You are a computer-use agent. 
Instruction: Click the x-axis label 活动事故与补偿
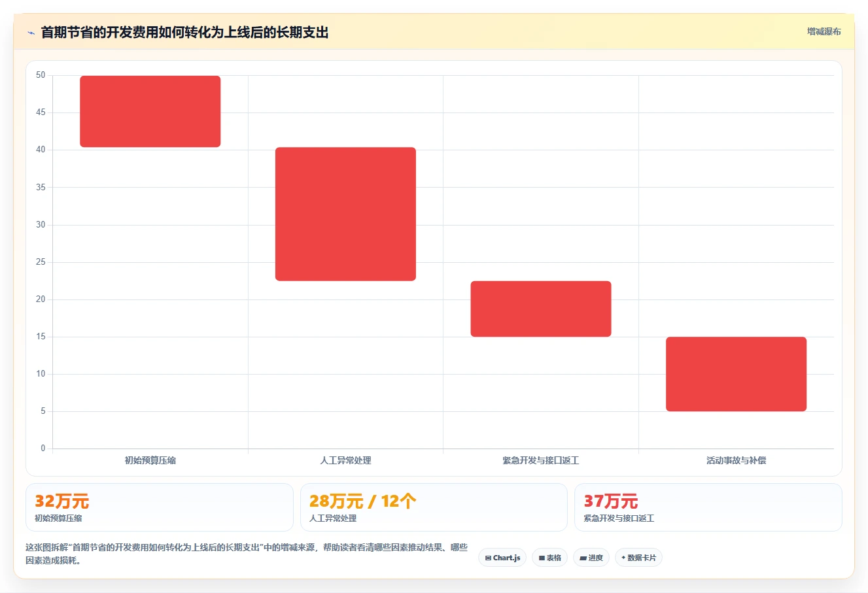[736, 460]
